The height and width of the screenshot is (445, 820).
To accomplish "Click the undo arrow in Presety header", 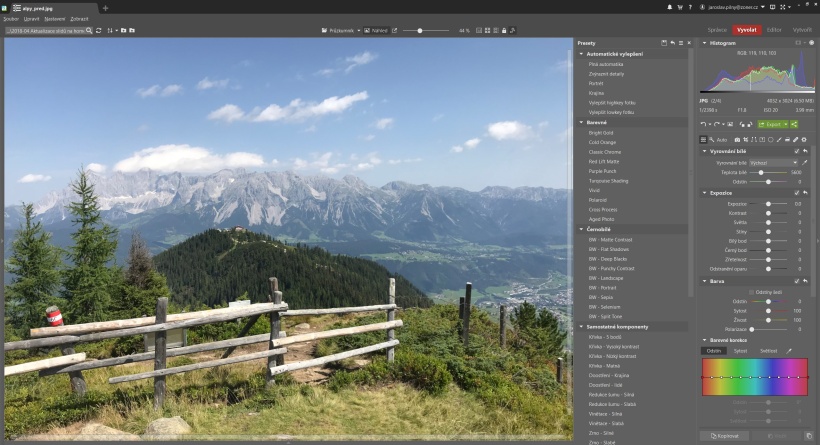I will point(673,43).
